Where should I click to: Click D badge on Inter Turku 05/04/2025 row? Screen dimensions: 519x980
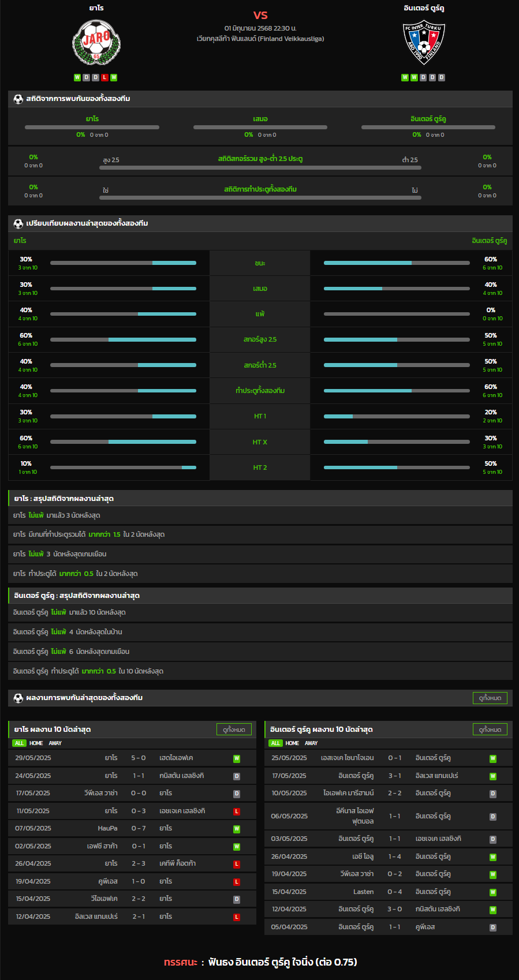493,927
